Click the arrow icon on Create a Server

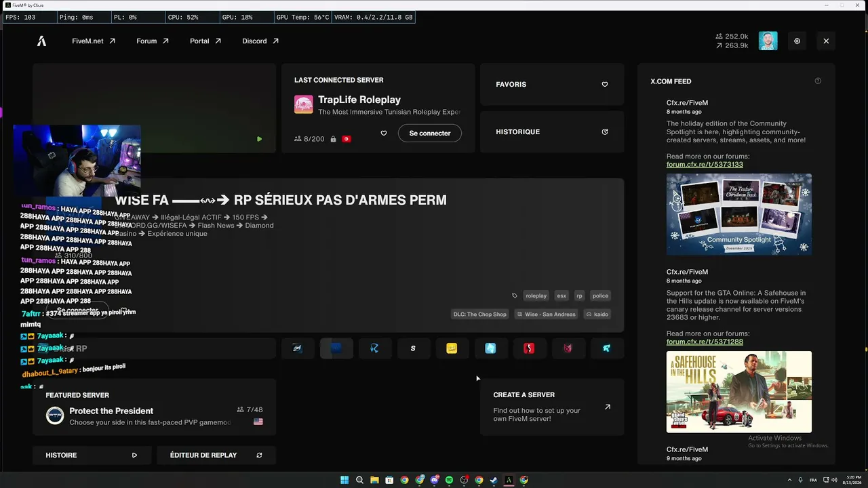point(608,407)
